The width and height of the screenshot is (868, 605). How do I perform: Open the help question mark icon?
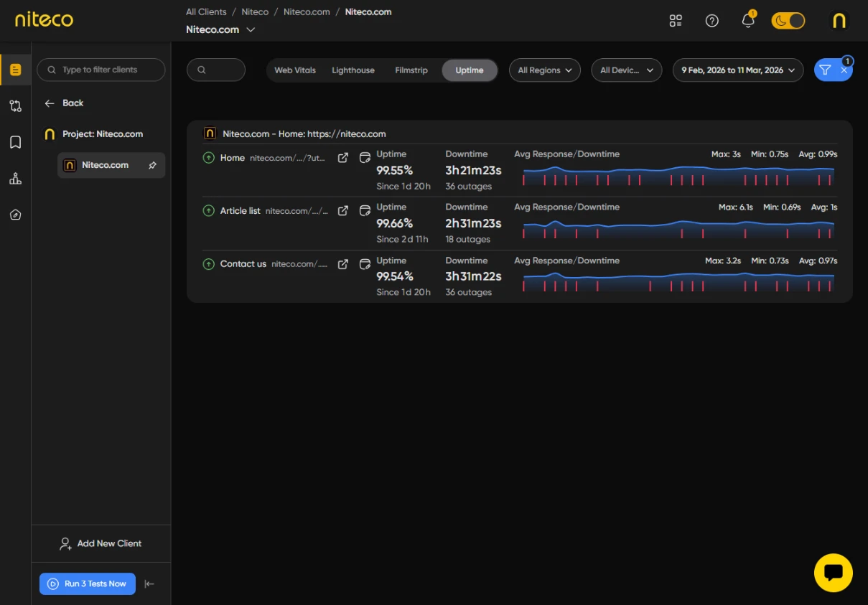pos(712,21)
